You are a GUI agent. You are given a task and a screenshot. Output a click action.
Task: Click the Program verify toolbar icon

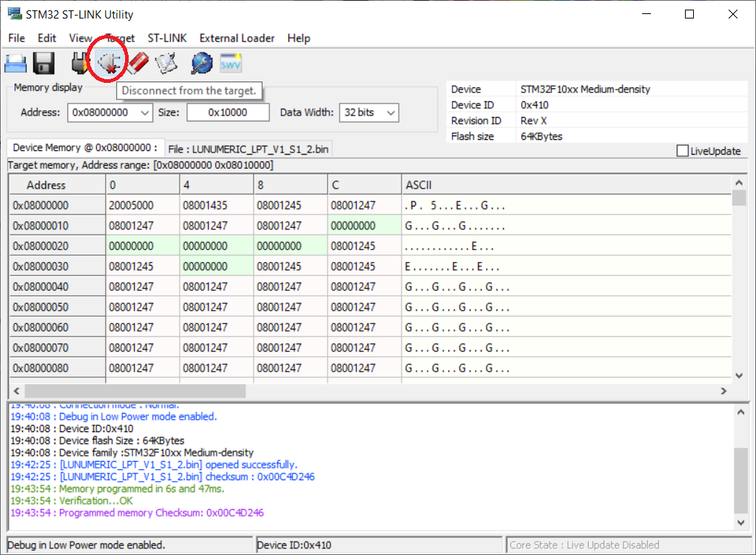coord(166,64)
